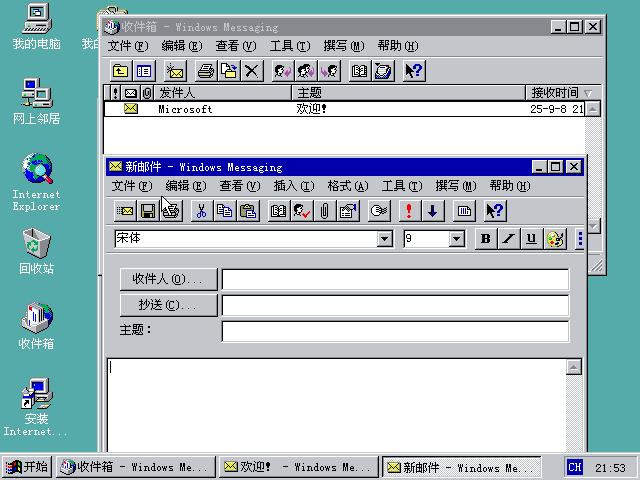Toggle Bold formatting button
This screenshot has height=480, width=640.
pos(485,239)
